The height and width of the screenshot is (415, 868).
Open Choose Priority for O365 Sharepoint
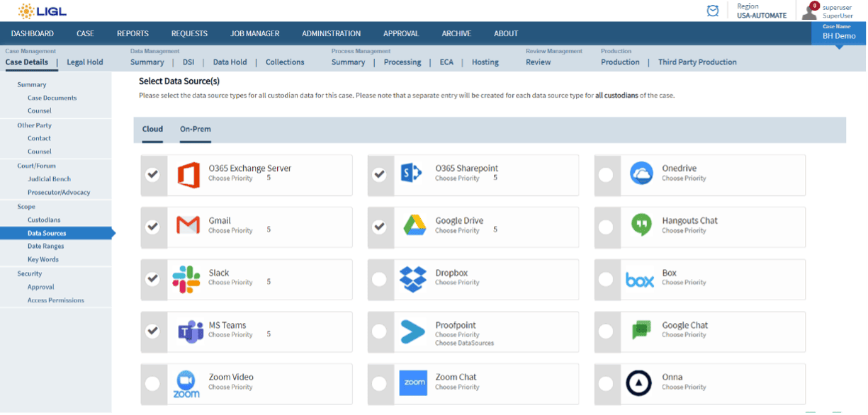457,178
